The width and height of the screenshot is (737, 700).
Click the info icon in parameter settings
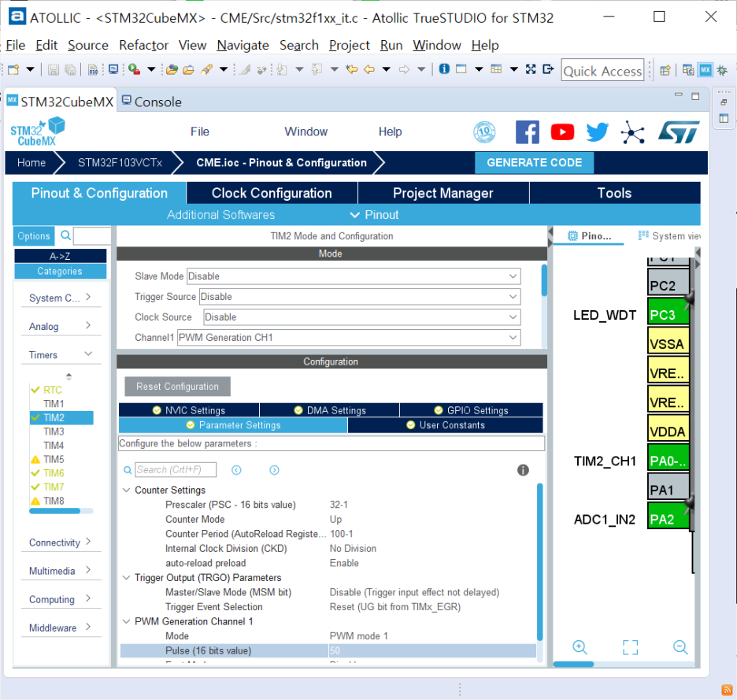click(x=523, y=469)
